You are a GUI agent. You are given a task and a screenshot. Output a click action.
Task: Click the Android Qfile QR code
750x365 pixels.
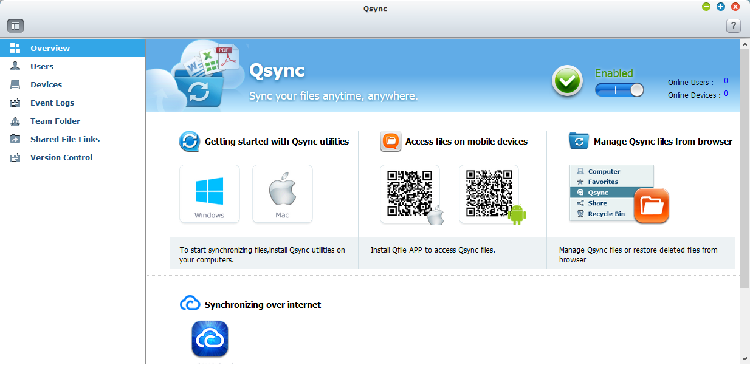pyautogui.click(x=489, y=194)
